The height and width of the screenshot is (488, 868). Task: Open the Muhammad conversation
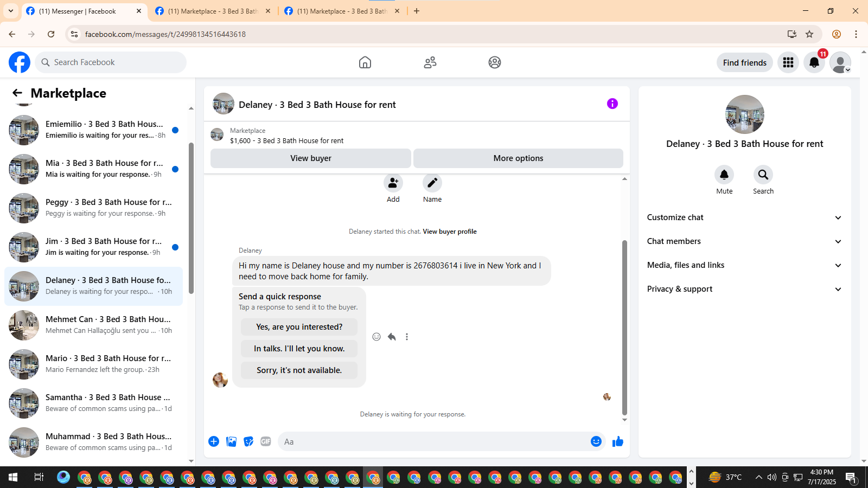tap(93, 442)
